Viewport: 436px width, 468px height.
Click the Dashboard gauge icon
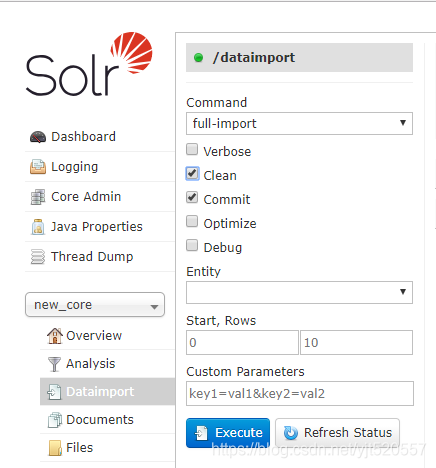tap(38, 137)
